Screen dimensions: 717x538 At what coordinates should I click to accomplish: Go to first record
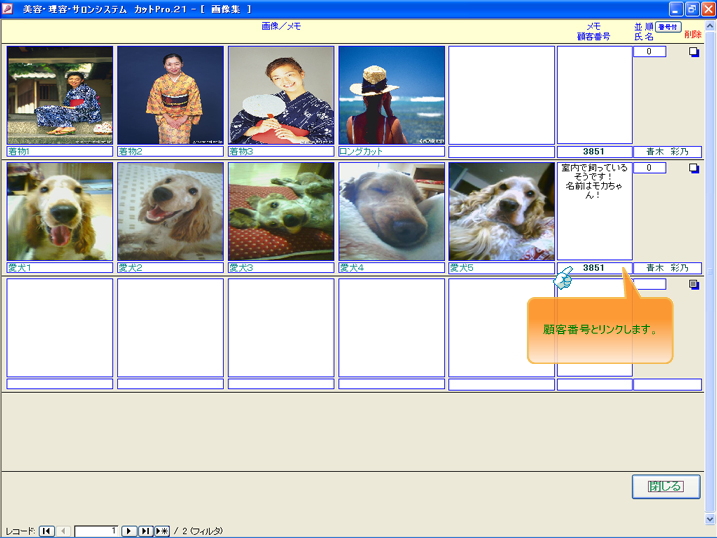coord(47,531)
